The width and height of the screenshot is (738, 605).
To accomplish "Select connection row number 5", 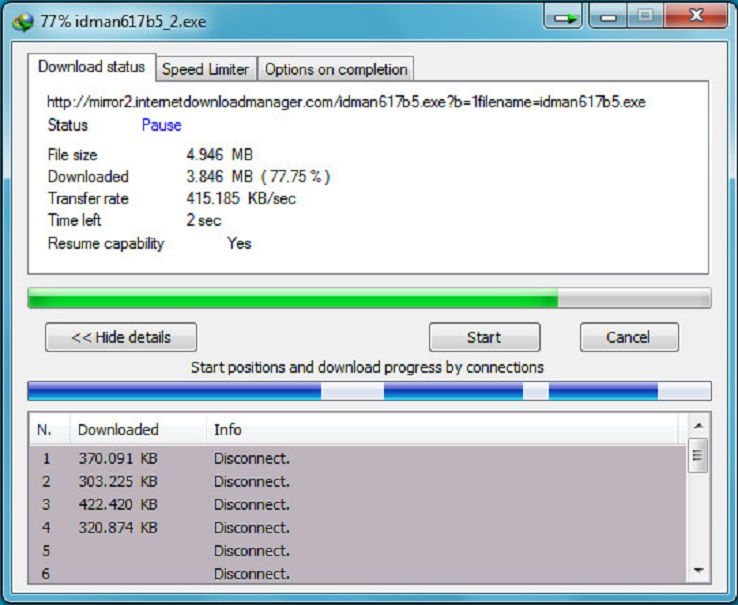I will tap(357, 550).
